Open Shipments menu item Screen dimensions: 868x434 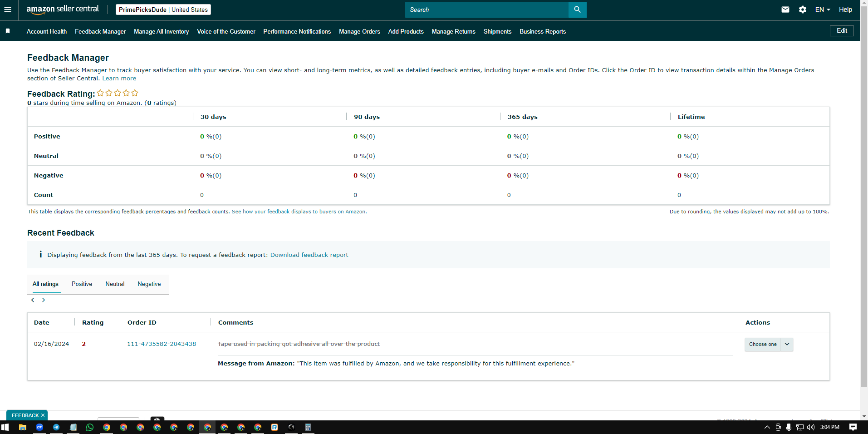497,31
